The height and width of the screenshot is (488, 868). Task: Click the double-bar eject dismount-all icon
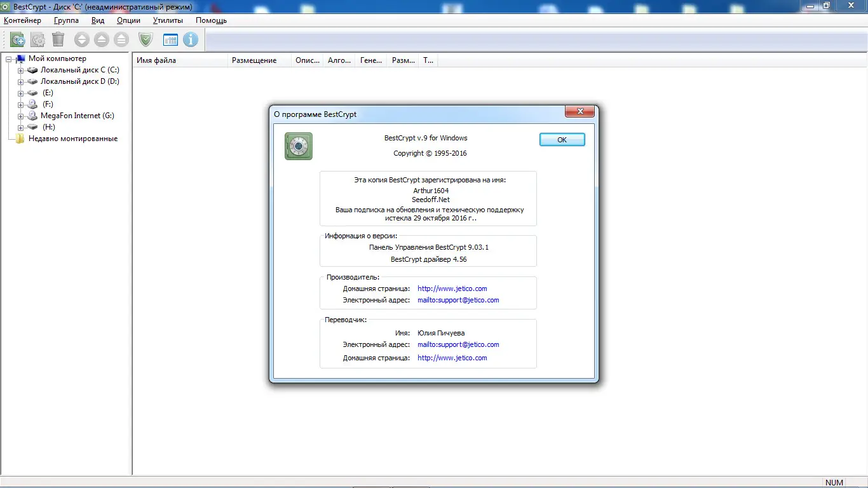point(121,39)
